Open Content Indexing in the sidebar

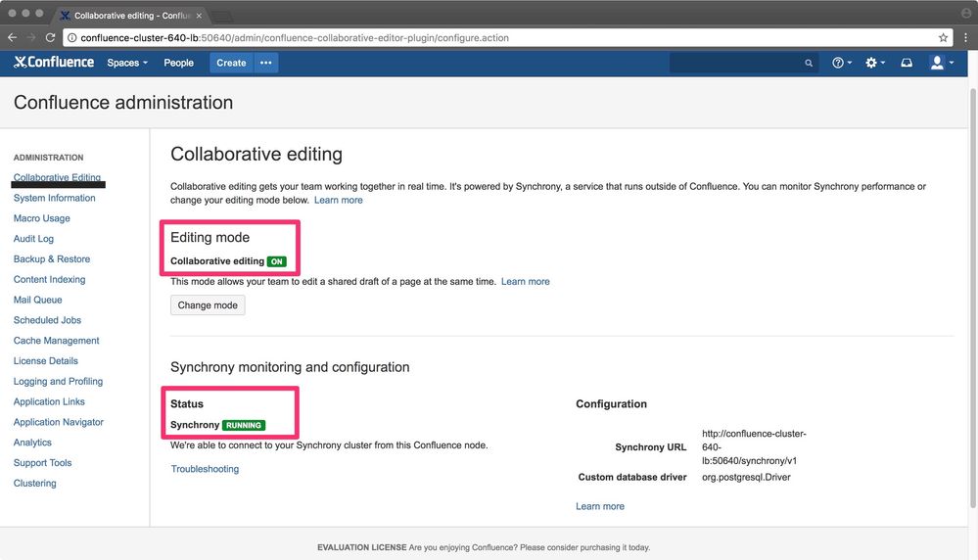49,279
